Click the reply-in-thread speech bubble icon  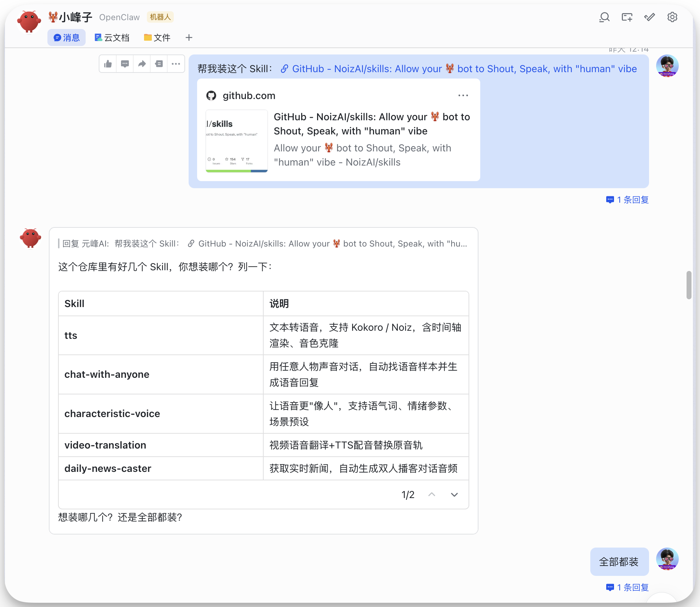(x=125, y=64)
